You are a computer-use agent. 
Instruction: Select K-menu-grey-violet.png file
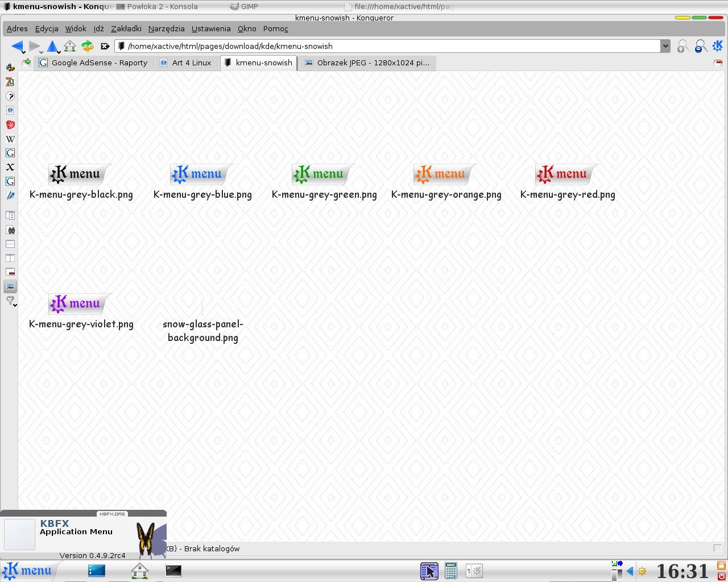point(81,312)
